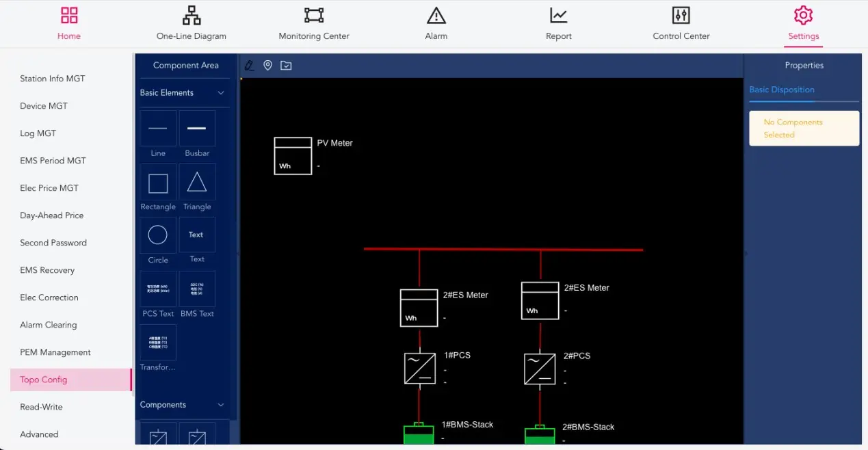Screen dimensions: 868x450
Task: Click the folder save toolbar icon
Action: point(286,66)
